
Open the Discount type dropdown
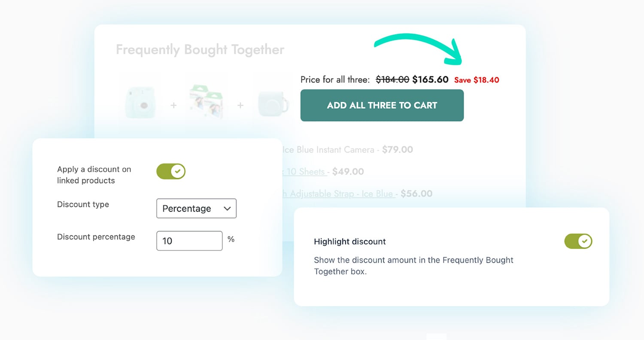tap(196, 208)
